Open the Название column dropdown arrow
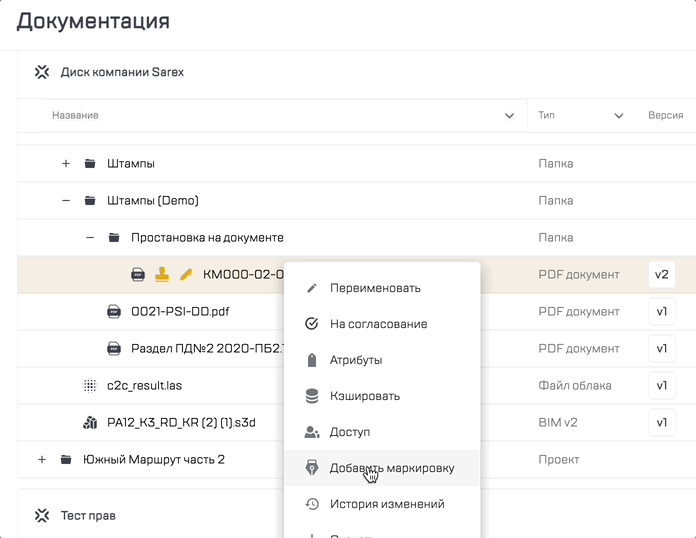 pyautogui.click(x=509, y=116)
